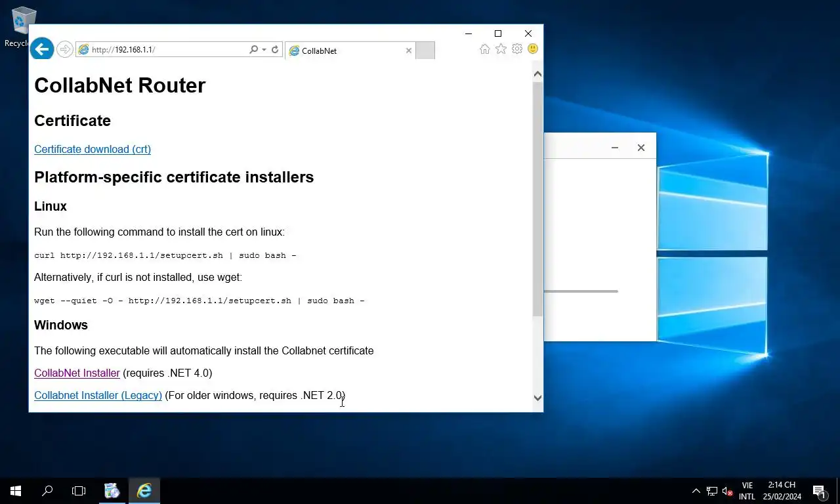Maximize the Internet Explorer window
This screenshot has width=840, height=504.
tap(498, 33)
